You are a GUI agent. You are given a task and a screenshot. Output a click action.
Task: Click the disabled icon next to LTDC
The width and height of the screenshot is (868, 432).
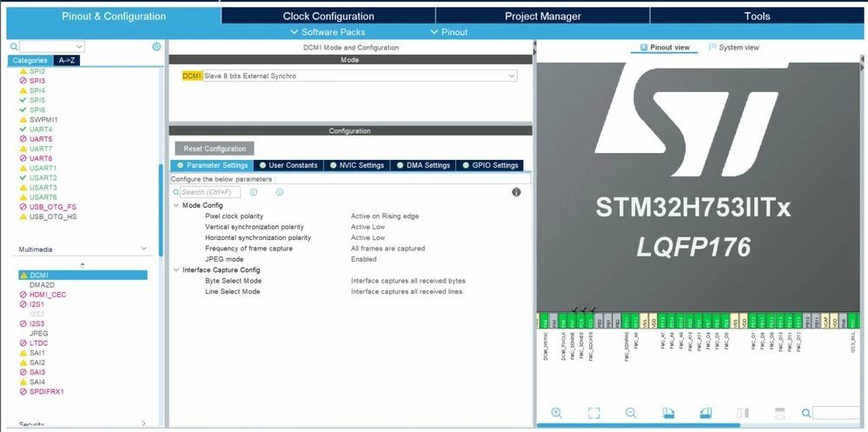pyautogui.click(x=23, y=343)
